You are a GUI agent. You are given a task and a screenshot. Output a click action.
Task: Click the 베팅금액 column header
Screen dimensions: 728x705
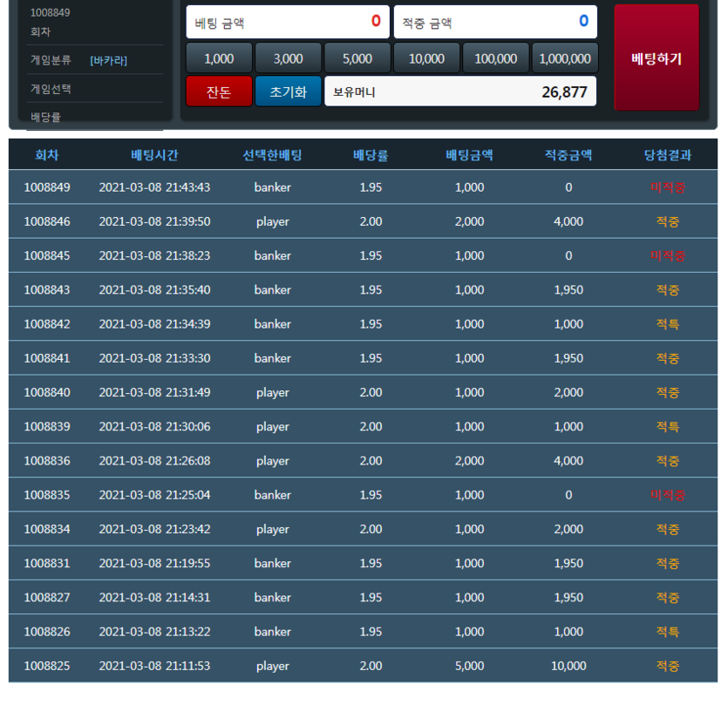(469, 154)
